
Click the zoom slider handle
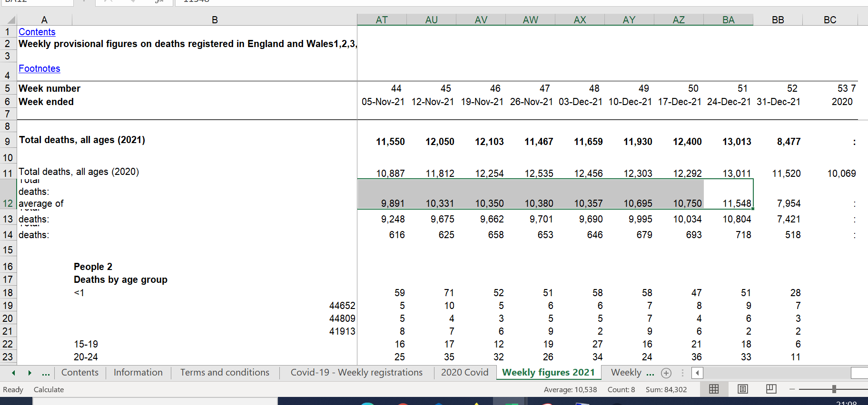pos(834,389)
